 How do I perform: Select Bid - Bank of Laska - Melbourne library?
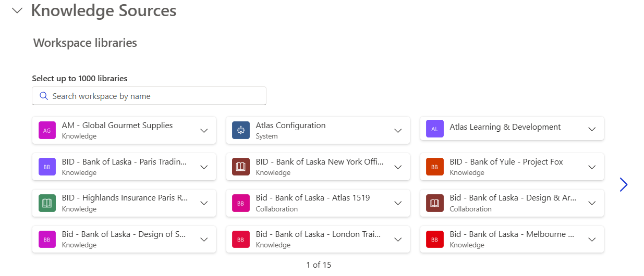[511, 239]
